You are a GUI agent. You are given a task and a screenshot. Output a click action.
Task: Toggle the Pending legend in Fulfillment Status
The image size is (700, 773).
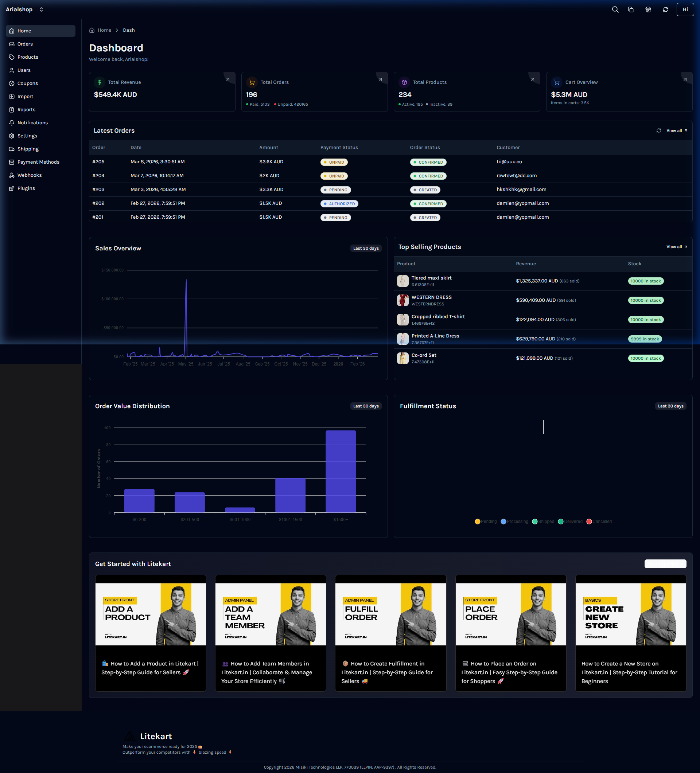pyautogui.click(x=486, y=522)
